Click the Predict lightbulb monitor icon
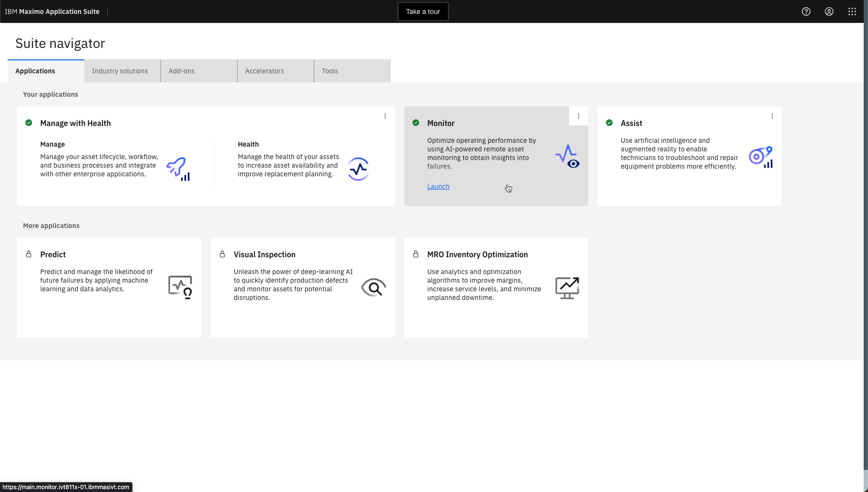The width and height of the screenshot is (868, 492). pos(180,287)
